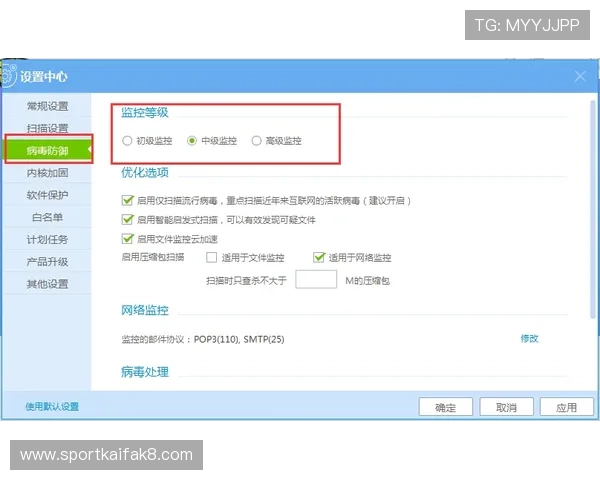Open 内核加固 sidebar item
600x480 pixels.
click(x=47, y=173)
